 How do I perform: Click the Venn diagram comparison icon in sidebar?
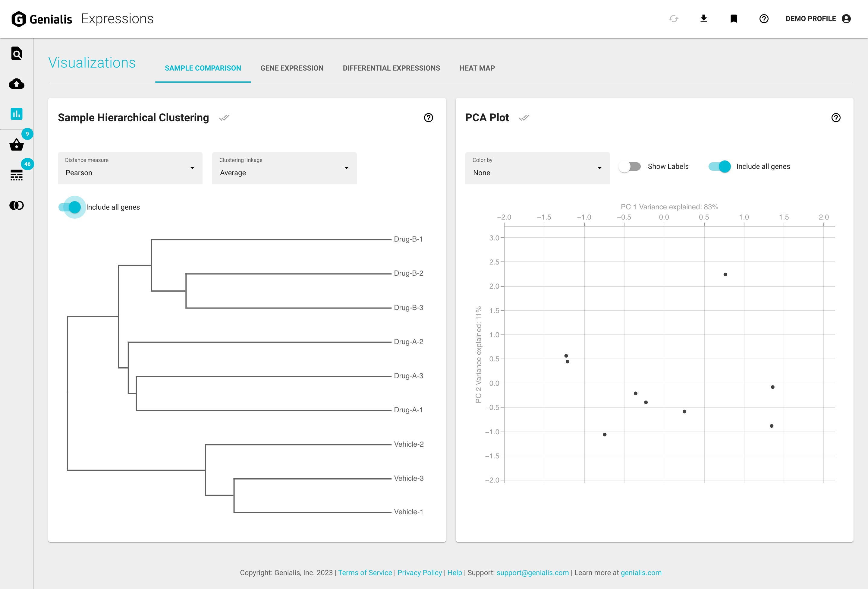point(16,205)
